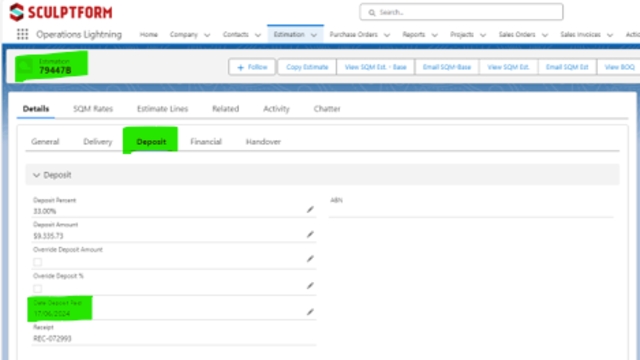This screenshot has width=640, height=360.
Task: Click View SQM Est. - Base button
Action: click(376, 67)
